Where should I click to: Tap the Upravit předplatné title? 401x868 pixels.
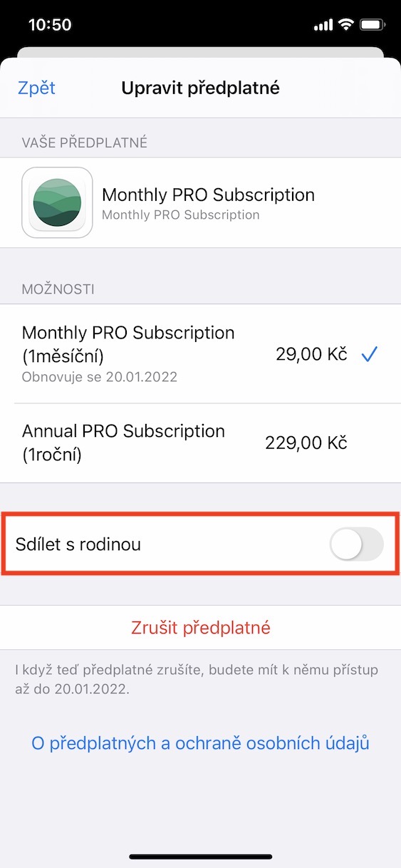[200, 88]
